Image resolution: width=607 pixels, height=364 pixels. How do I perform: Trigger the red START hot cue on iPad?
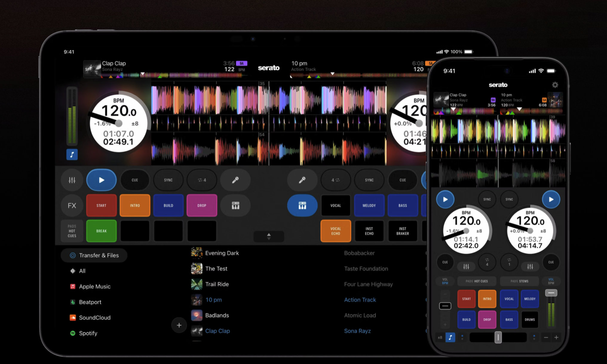click(x=102, y=205)
